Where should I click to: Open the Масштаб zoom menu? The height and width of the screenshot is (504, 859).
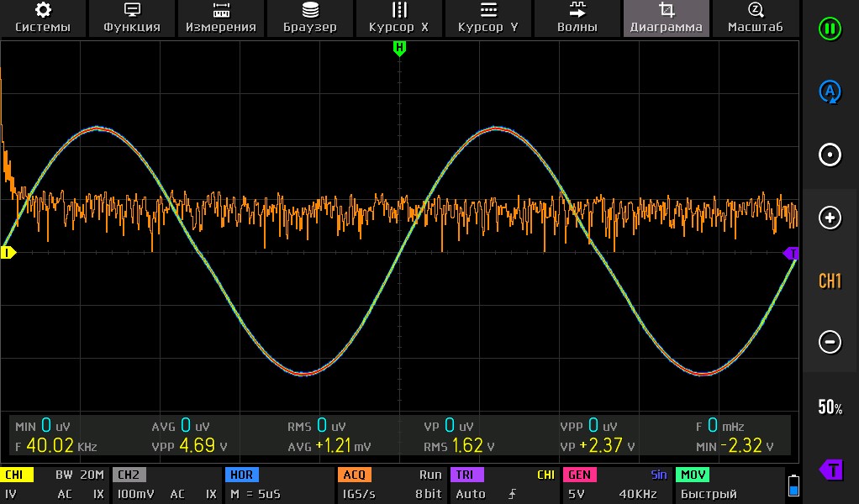pos(755,18)
